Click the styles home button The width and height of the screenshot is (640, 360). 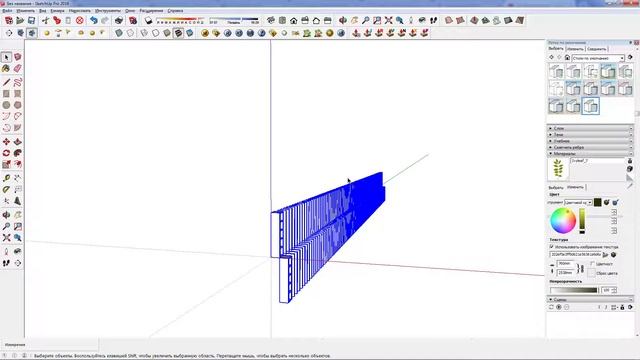point(567,58)
